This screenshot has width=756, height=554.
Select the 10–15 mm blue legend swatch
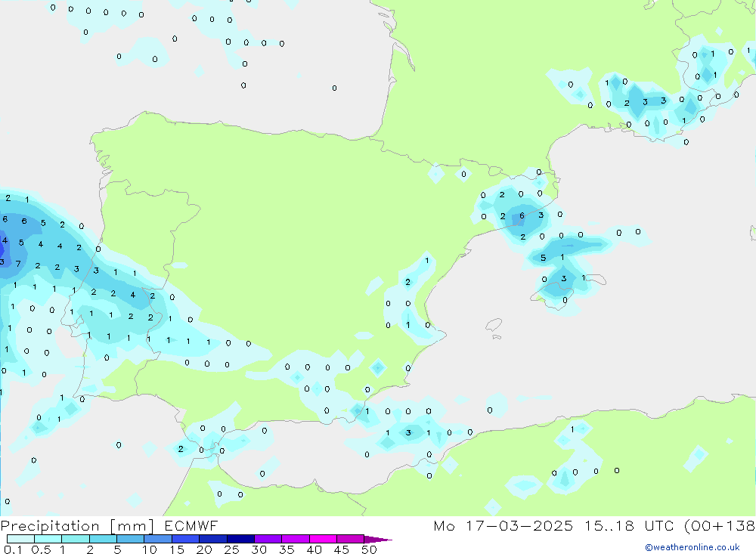click(x=158, y=539)
